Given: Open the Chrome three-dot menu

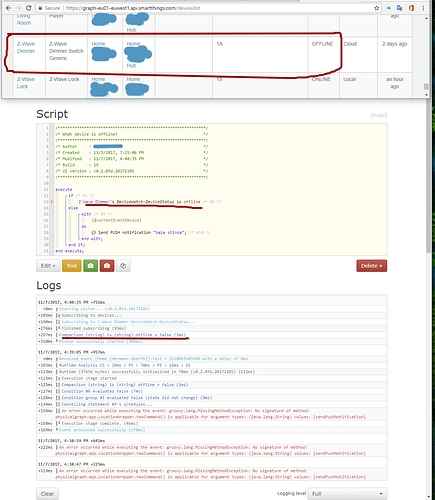Looking at the screenshot, I should click(423, 8).
